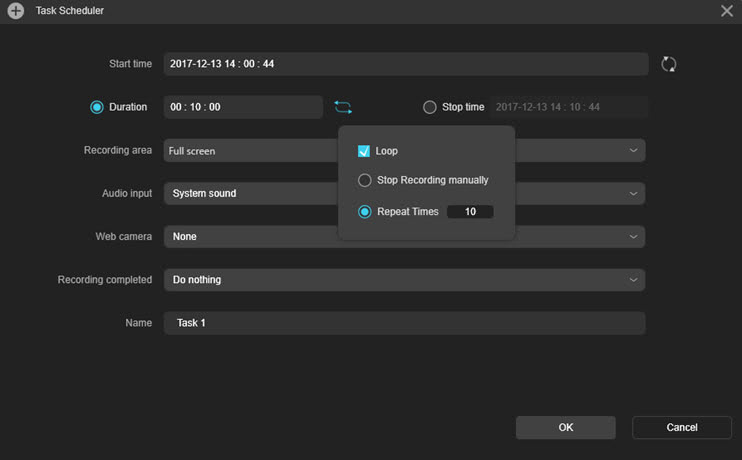Click the Task 1 name field
This screenshot has width=742, height=460.
click(405, 323)
